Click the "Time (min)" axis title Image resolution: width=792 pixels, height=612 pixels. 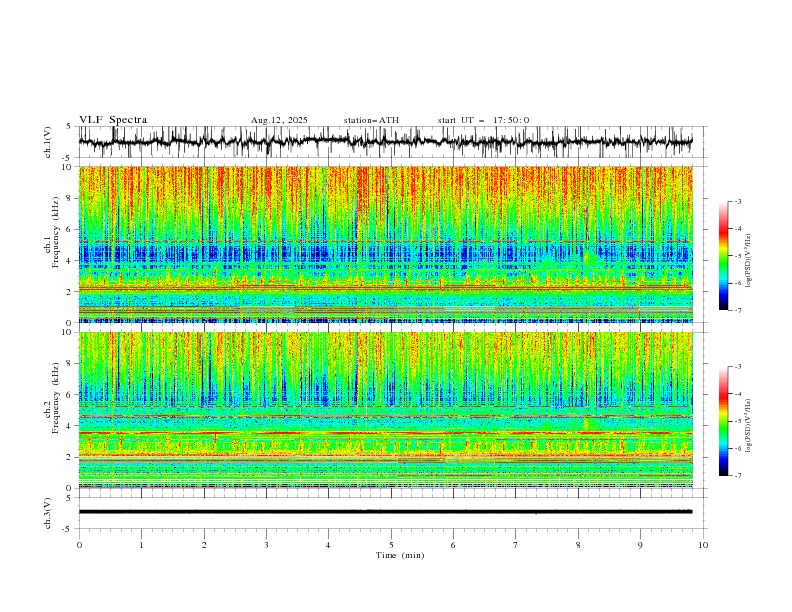click(400, 555)
